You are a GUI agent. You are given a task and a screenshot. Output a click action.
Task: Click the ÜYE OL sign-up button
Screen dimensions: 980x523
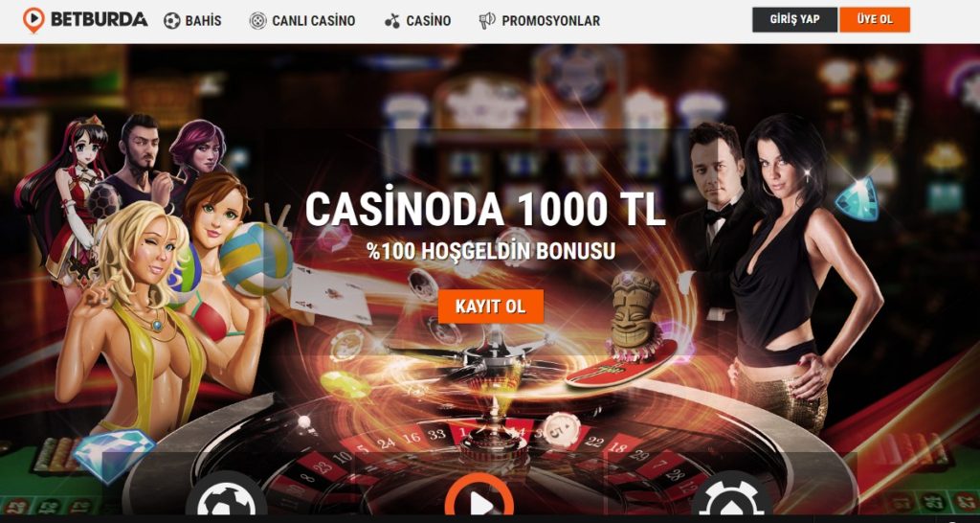(875, 19)
